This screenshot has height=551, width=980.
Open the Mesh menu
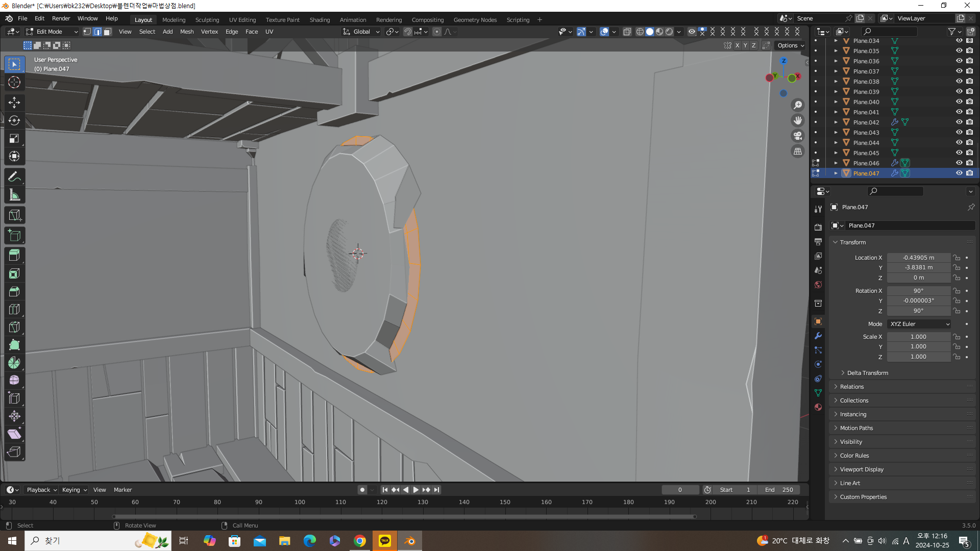187,32
